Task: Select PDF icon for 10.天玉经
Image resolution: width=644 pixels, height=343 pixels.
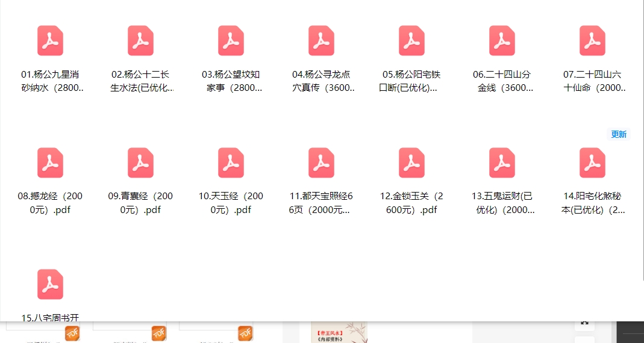Action: [x=231, y=162]
